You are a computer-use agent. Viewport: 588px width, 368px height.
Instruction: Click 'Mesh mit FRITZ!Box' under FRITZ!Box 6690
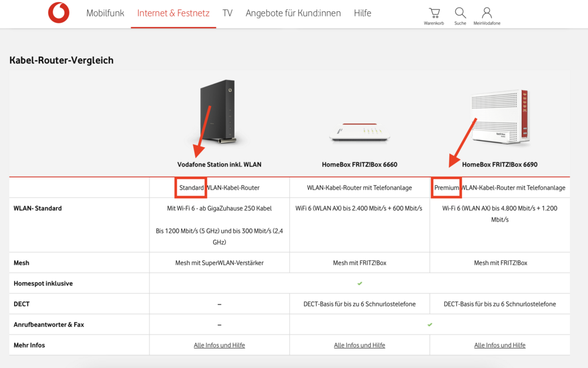[x=500, y=263]
